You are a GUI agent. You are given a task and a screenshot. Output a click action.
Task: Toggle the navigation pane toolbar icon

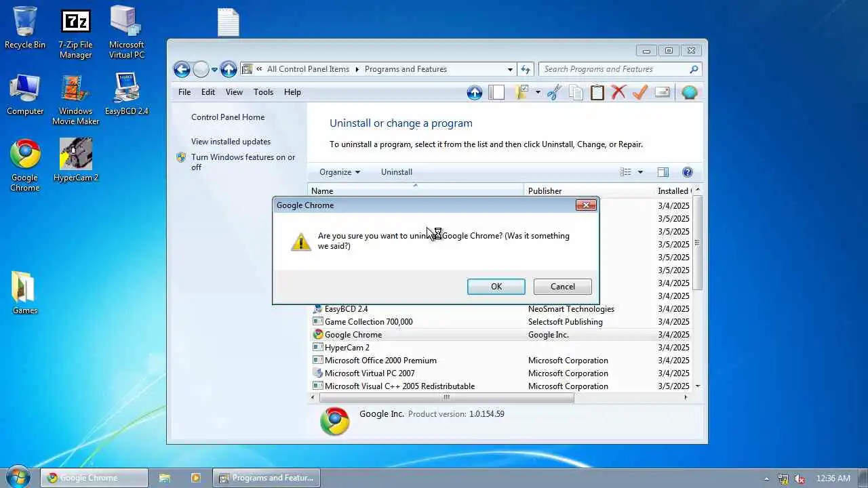[497, 93]
